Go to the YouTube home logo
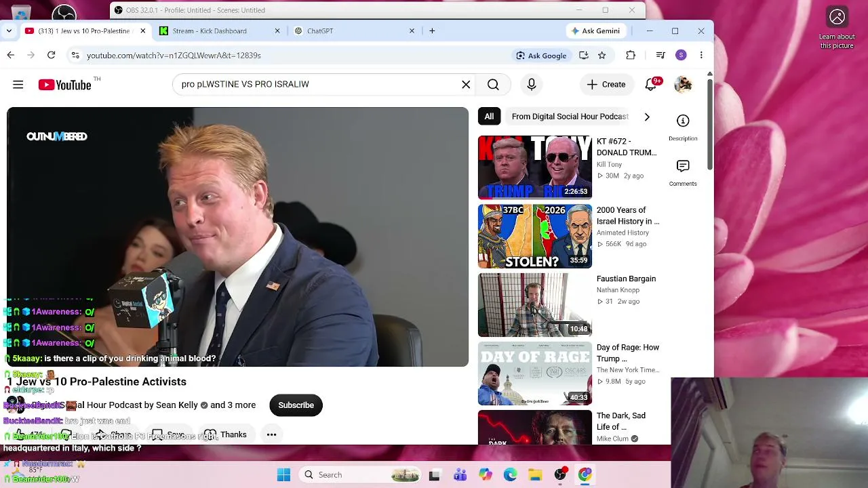The height and width of the screenshot is (488, 868). (64, 85)
